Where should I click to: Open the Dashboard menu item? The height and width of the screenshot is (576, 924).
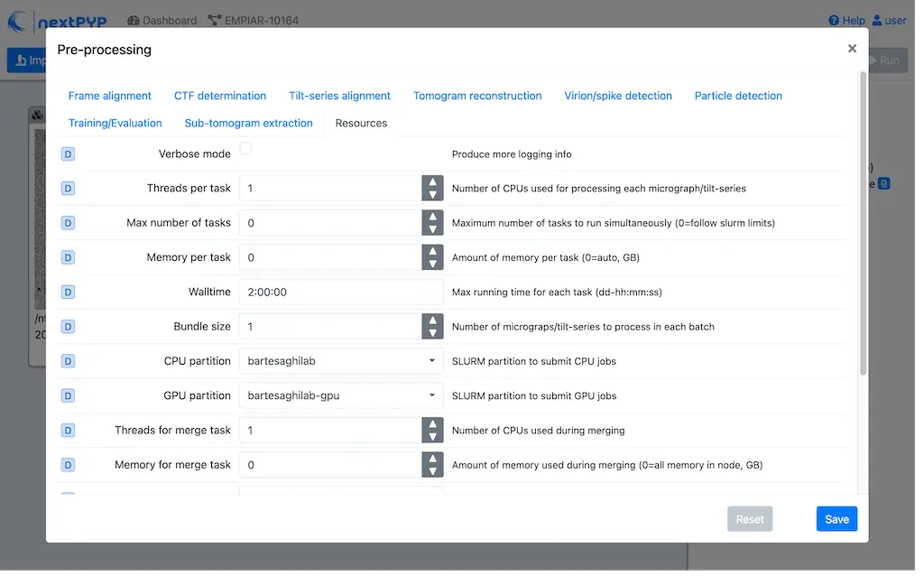click(168, 20)
